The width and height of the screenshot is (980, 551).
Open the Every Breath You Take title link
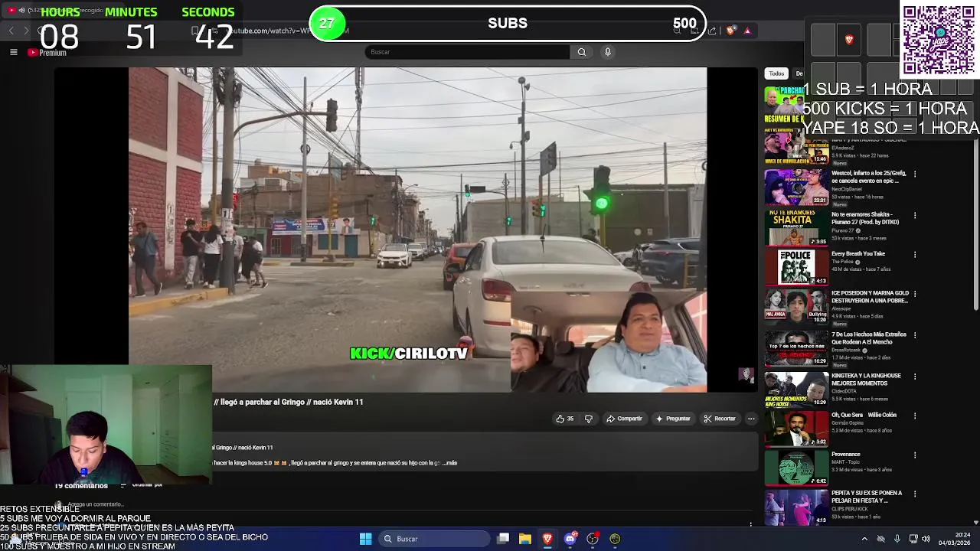858,254
